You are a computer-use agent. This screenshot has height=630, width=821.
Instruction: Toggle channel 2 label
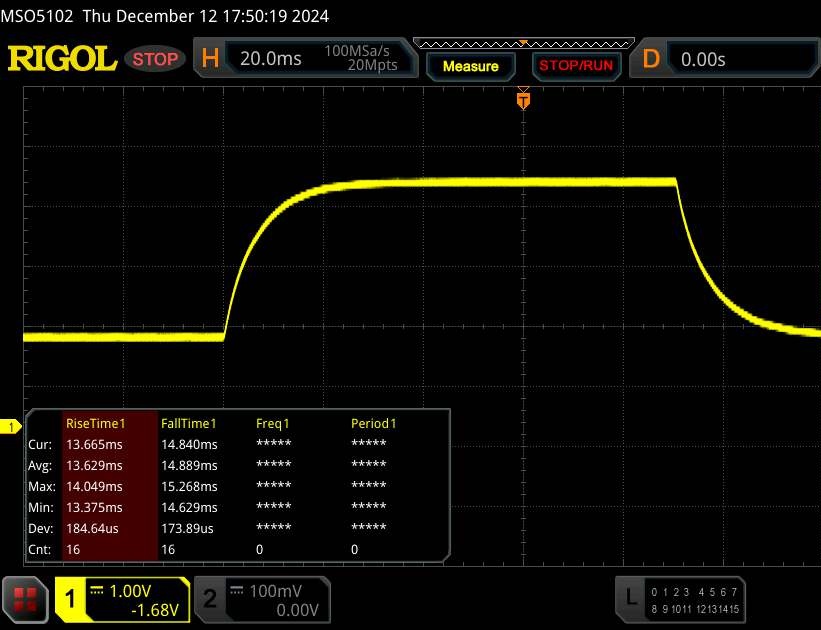[209, 599]
